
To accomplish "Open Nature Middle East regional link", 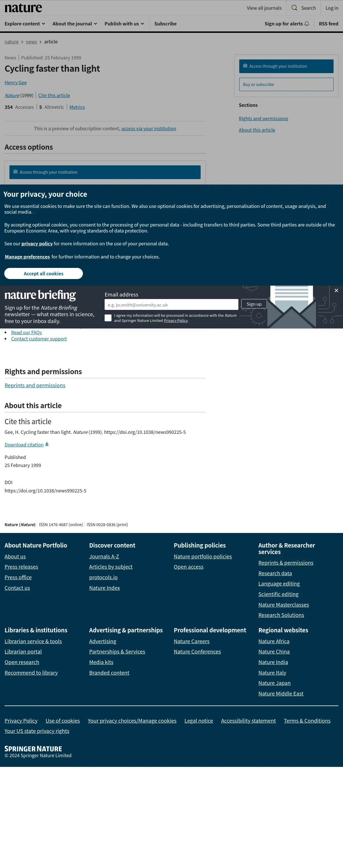I will [281, 694].
